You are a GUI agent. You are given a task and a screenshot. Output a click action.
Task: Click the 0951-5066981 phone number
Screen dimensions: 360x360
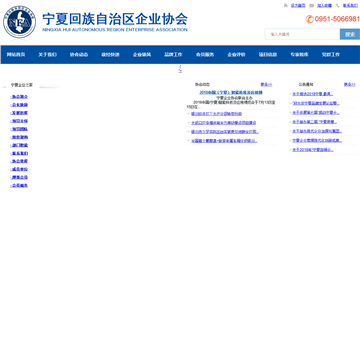[337, 19]
